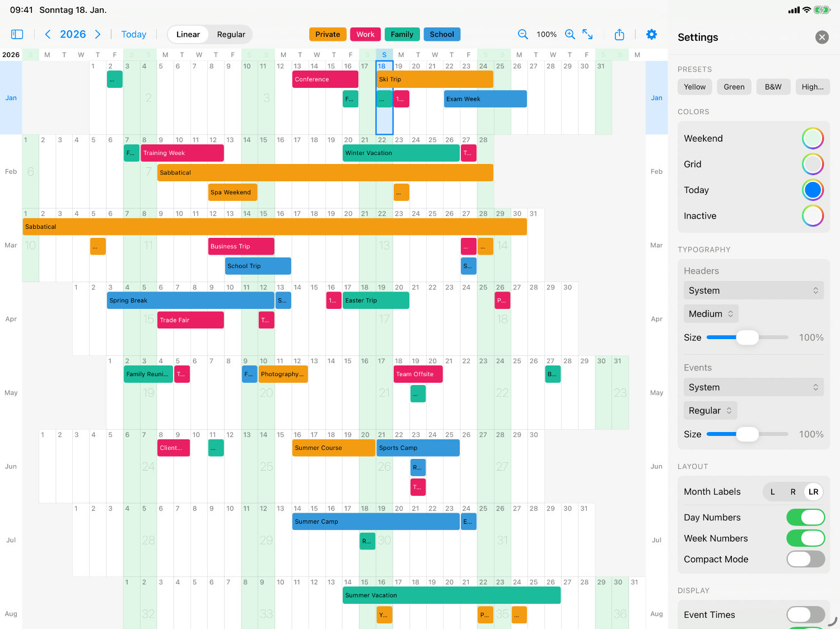The height and width of the screenshot is (629, 840).
Task: Select the Work category filter
Action: [365, 34]
